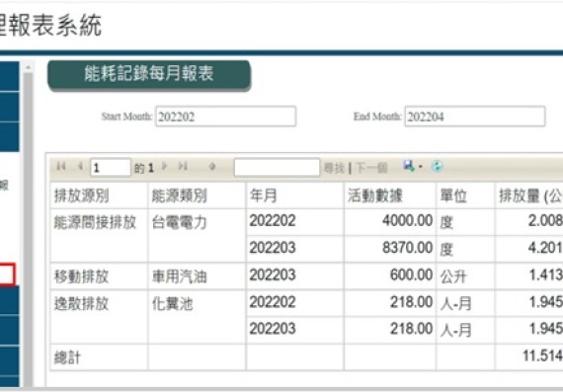Viewport: 563px width, 392px height.
Task: Select the current page number box
Action: coord(111,168)
